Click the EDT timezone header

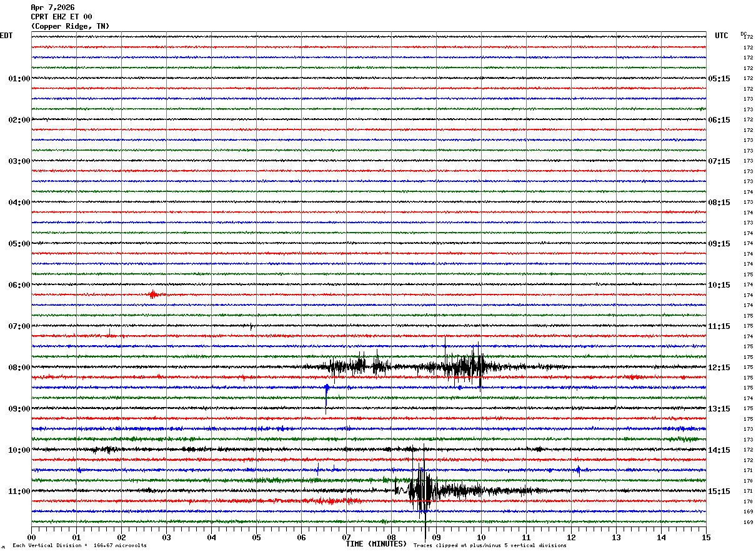click(x=6, y=36)
